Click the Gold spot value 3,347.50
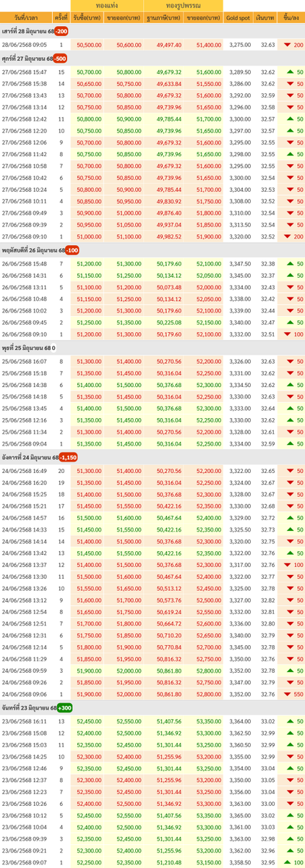Viewport: 305px width, 868px height. pyautogui.click(x=240, y=264)
